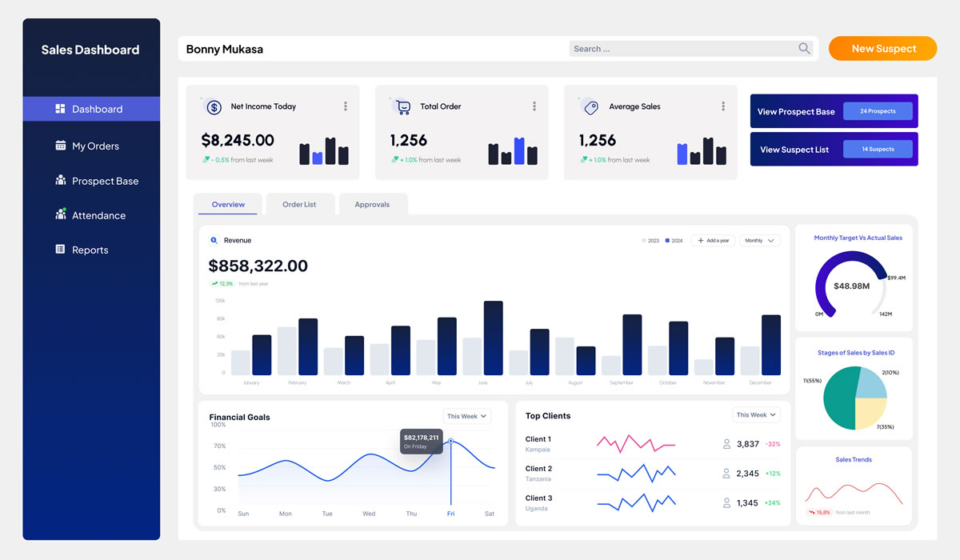The image size is (960, 560).
Task: Expand the Monthly period dropdown
Action: 759,240
